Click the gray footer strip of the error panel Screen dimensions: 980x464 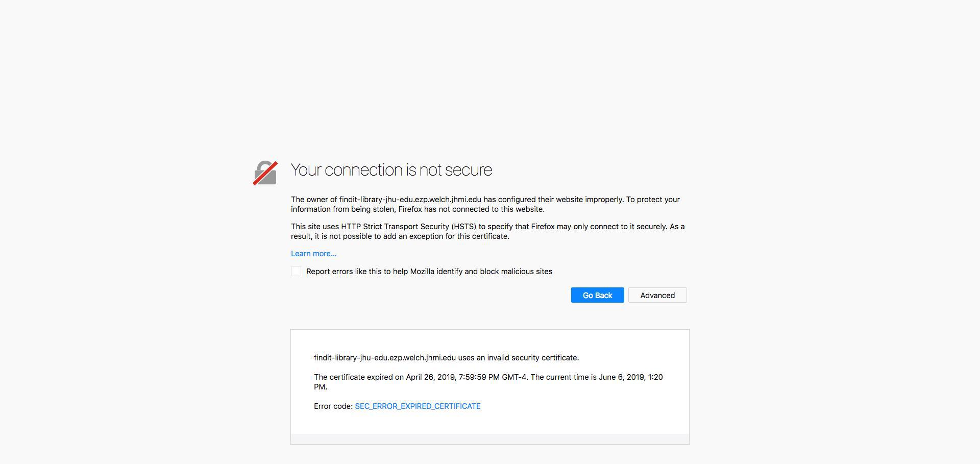click(490, 439)
